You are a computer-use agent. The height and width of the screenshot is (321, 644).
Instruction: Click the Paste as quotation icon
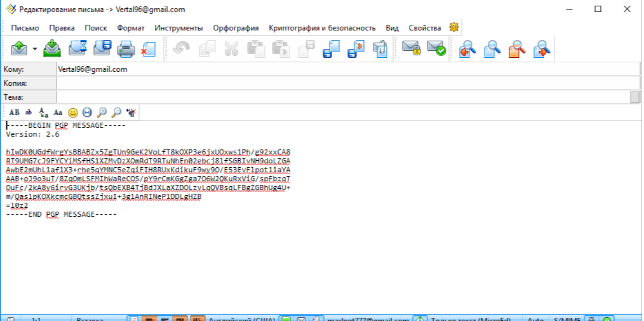click(x=281, y=48)
